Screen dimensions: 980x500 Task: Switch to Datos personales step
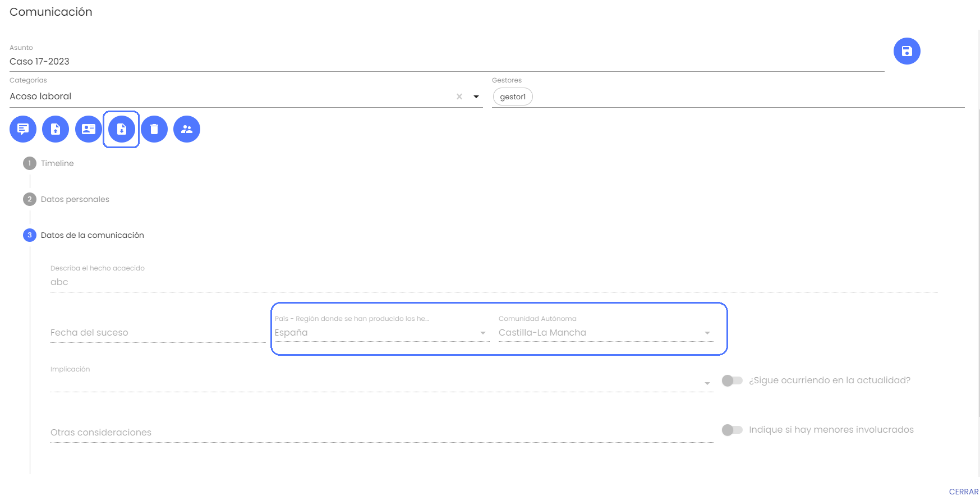tap(75, 199)
